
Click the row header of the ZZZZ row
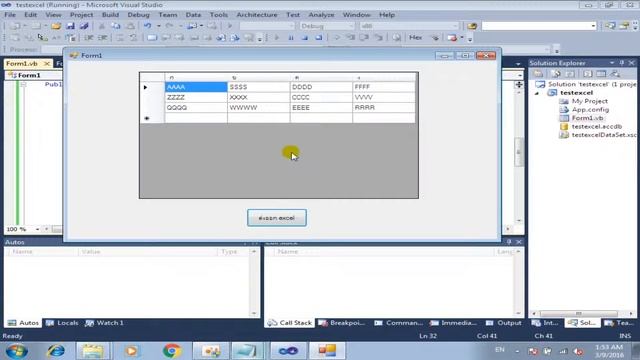[x=152, y=98]
